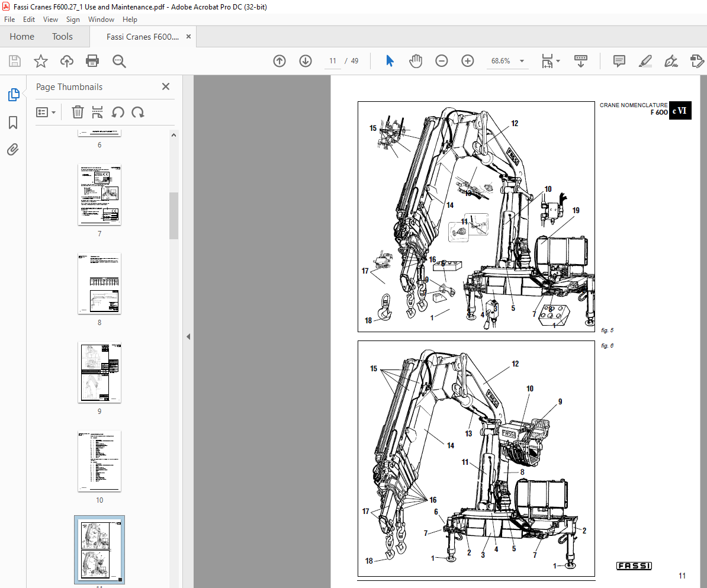The width and height of the screenshot is (707, 588).
Task: Open the Sign menu
Action: tap(73, 20)
